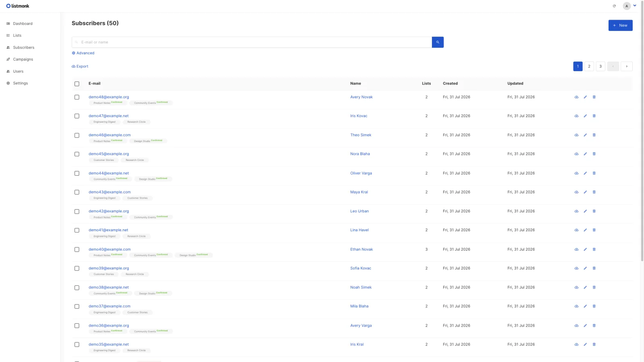Image resolution: width=644 pixels, height=362 pixels.
Task: Edit subscriber demo36@example.org
Action: (585, 326)
